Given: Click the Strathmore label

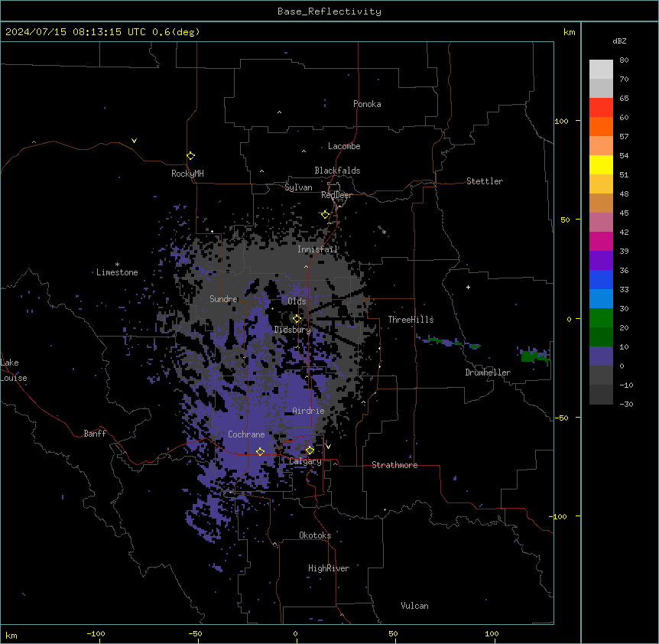Looking at the screenshot, I should coord(394,465).
